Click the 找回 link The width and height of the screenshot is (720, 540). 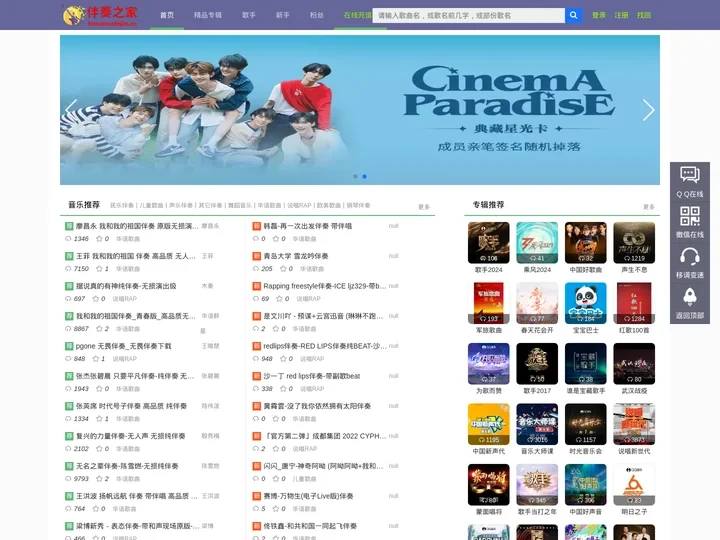[644, 15]
